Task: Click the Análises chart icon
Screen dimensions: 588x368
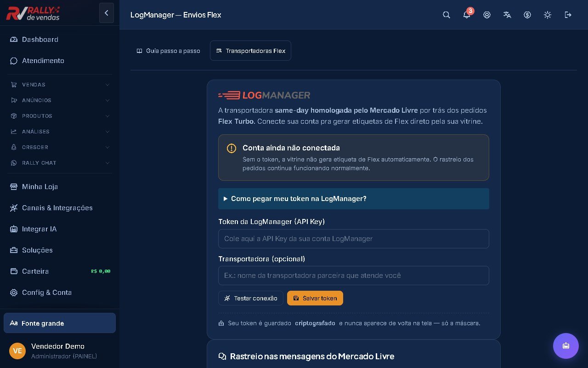Action: click(13, 132)
